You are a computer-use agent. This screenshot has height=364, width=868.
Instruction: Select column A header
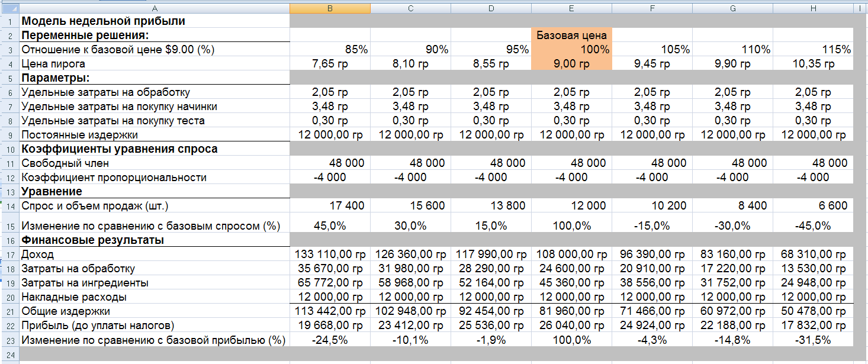click(155, 8)
